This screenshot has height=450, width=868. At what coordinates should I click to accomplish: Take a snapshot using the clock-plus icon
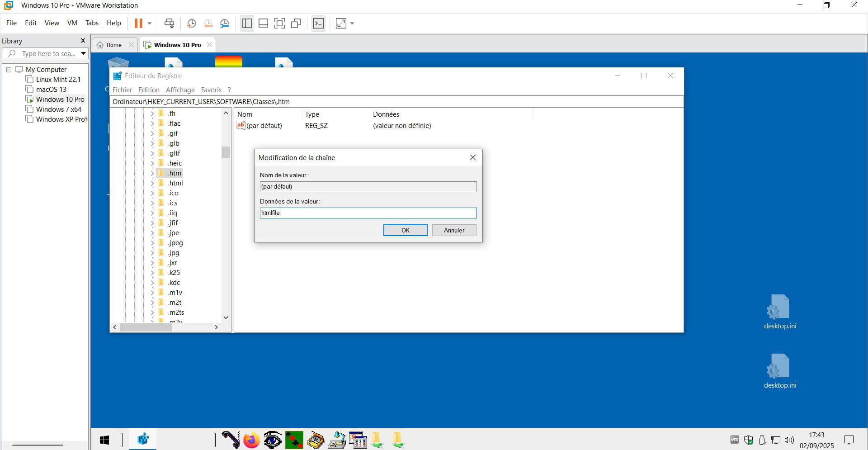(191, 24)
